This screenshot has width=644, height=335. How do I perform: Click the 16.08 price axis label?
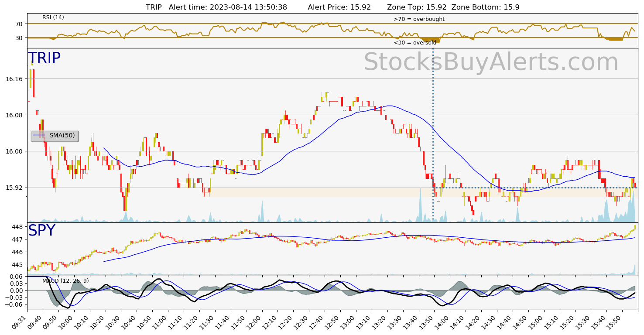pos(14,115)
